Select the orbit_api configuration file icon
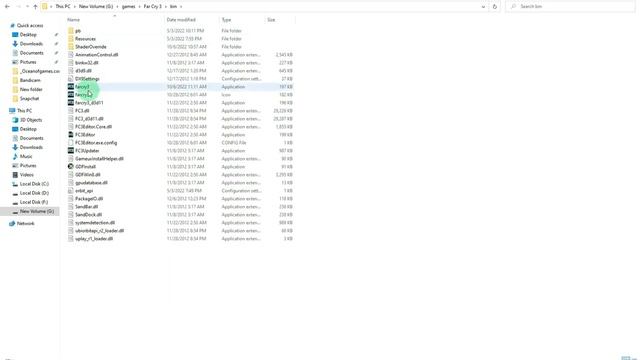 click(x=71, y=191)
